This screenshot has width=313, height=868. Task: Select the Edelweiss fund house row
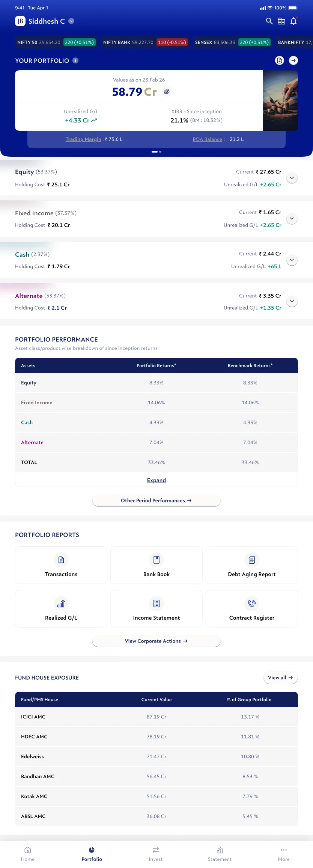coord(156,756)
